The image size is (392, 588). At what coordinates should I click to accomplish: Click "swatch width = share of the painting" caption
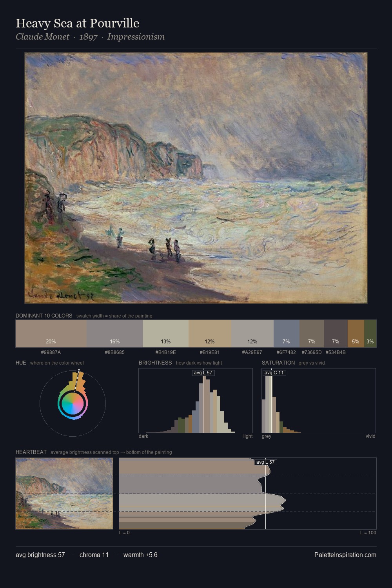tap(114, 316)
